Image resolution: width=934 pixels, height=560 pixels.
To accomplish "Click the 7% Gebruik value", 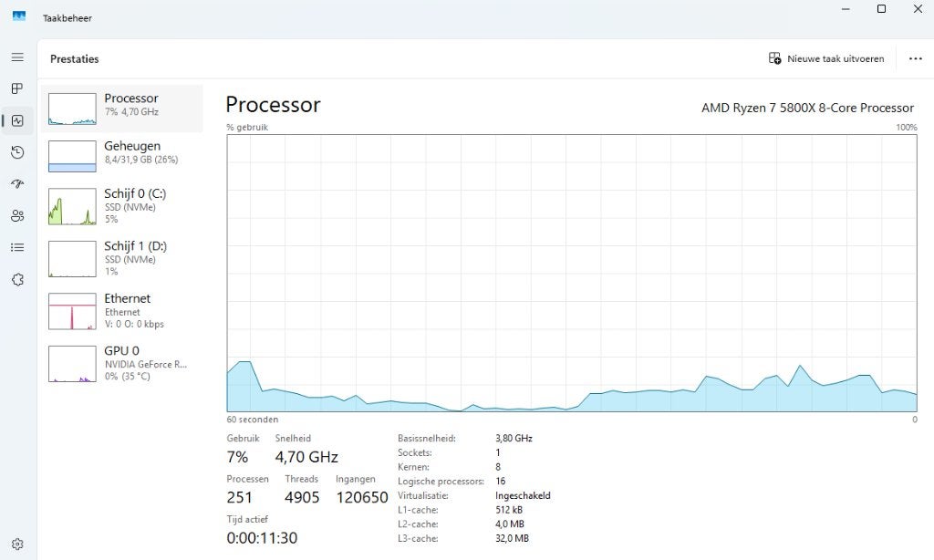I will (x=237, y=457).
